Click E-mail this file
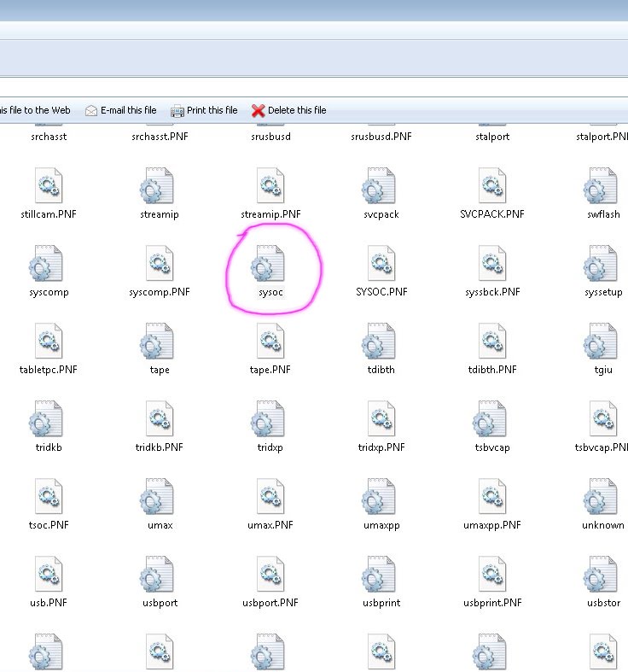This screenshot has height=672, width=628. 121,110
